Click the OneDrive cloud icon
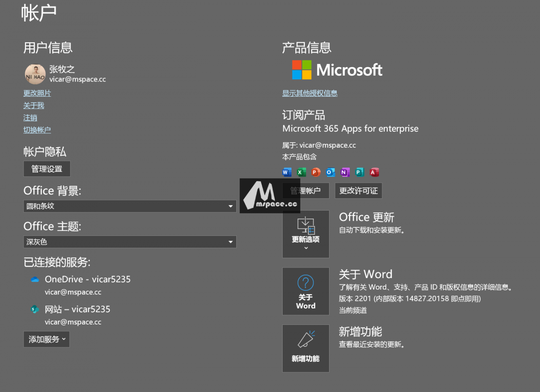The image size is (540, 392). coord(35,279)
